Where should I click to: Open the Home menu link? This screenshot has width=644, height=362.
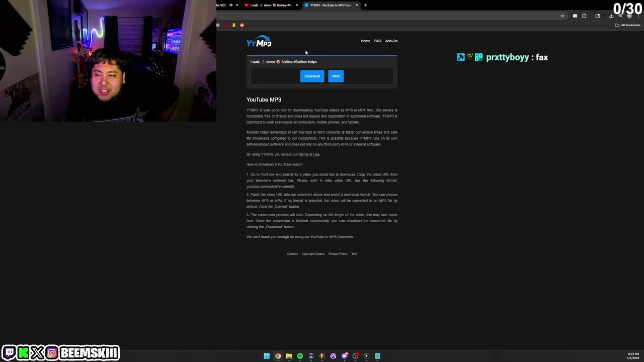(x=365, y=41)
